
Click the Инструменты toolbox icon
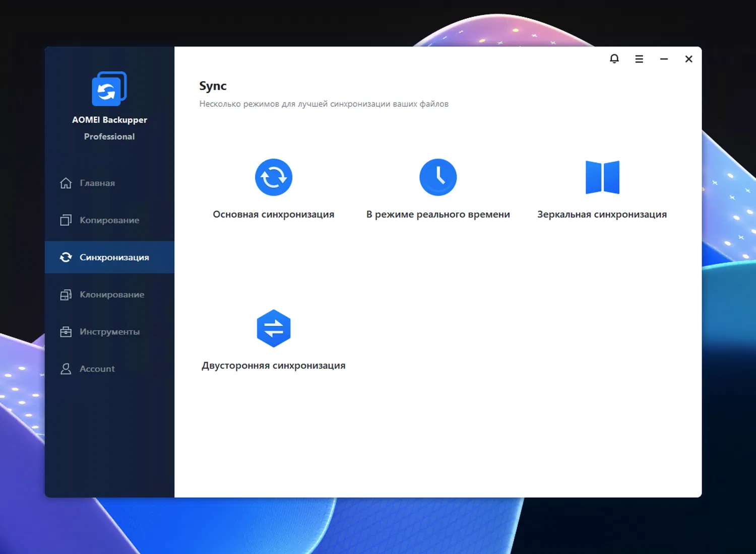(x=66, y=332)
